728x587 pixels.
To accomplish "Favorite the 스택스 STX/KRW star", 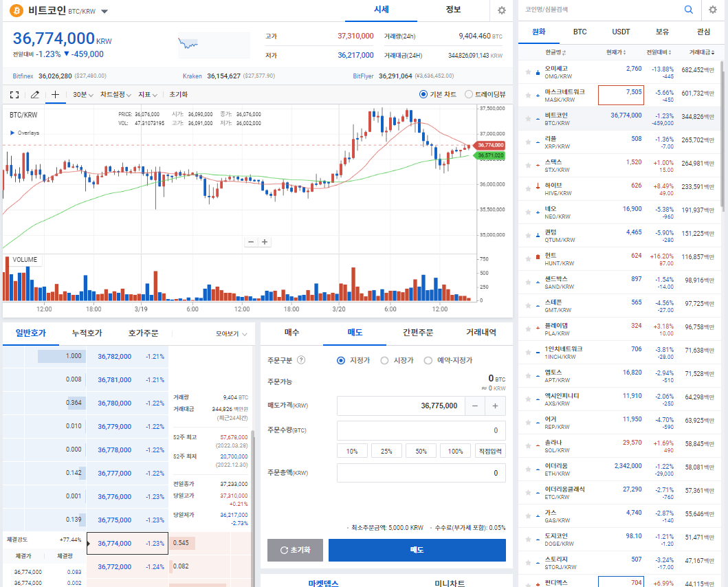I will click(x=528, y=166).
